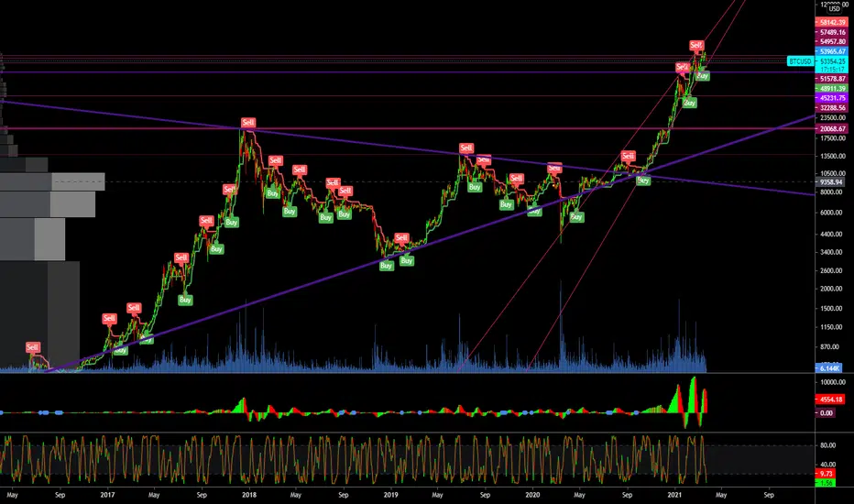Click the 6000.00 axis value
854x504 pixels.
(x=832, y=213)
